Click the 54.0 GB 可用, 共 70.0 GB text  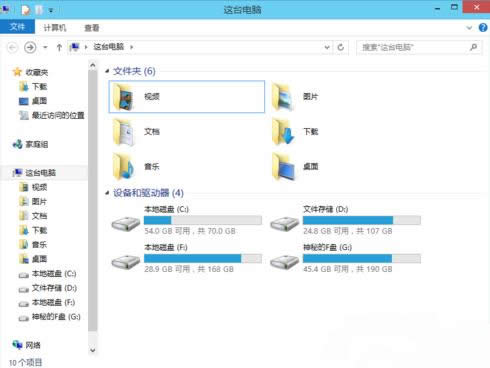[x=190, y=231]
